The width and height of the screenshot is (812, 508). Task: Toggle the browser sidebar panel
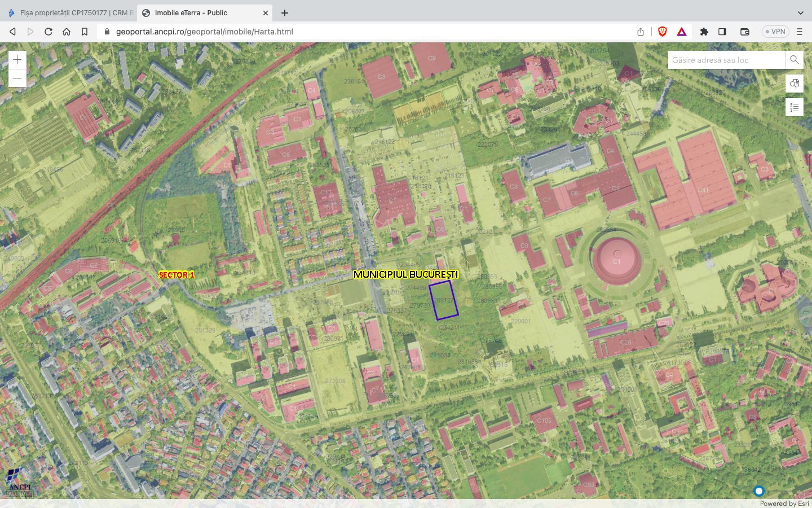pos(722,32)
